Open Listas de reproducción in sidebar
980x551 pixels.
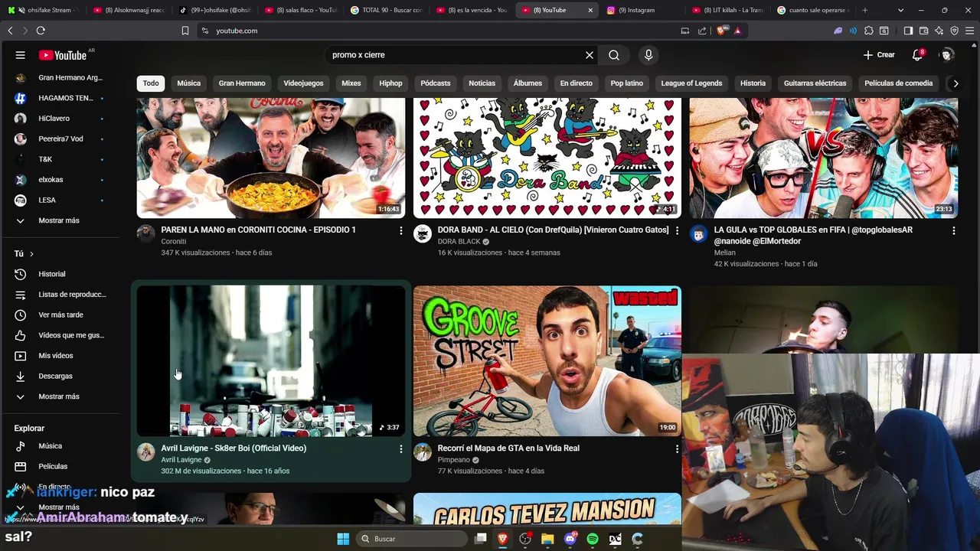60,295
